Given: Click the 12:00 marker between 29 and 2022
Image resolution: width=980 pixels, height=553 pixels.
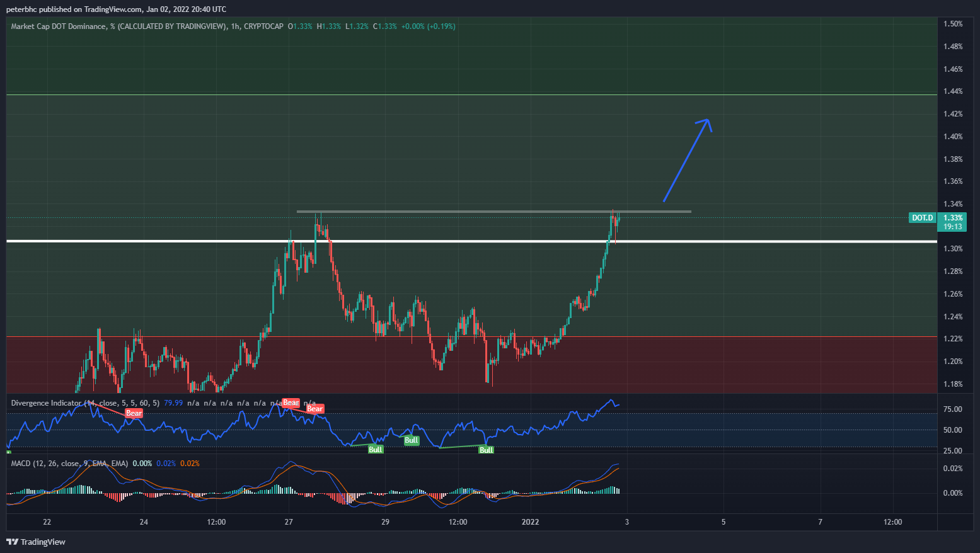Looking at the screenshot, I should [458, 522].
